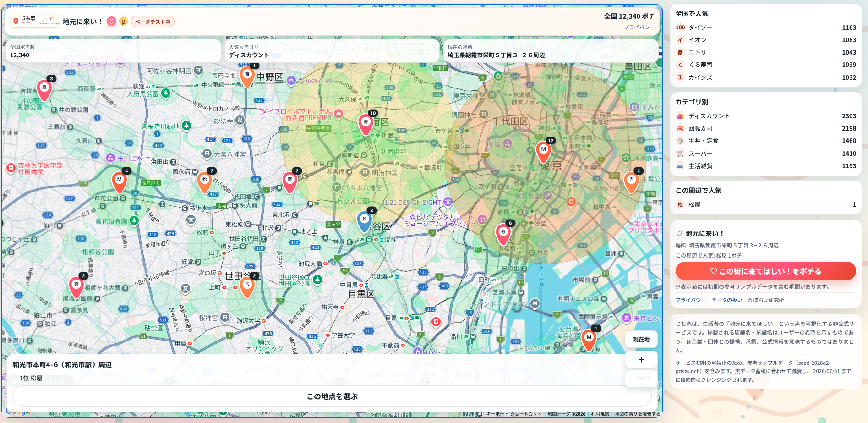The image size is (868, 423).
Task: Zoom out with the map minus button
Action: pyautogui.click(x=641, y=379)
